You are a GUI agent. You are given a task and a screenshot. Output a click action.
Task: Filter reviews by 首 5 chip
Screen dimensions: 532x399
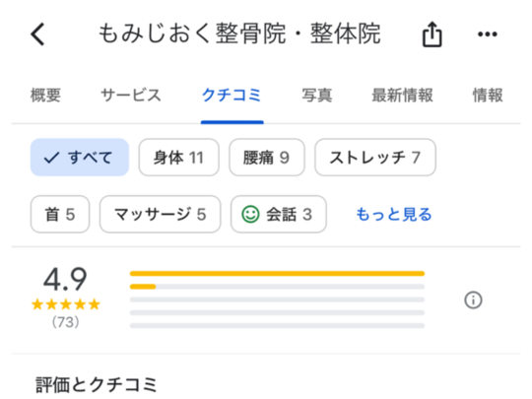pyautogui.click(x=60, y=214)
